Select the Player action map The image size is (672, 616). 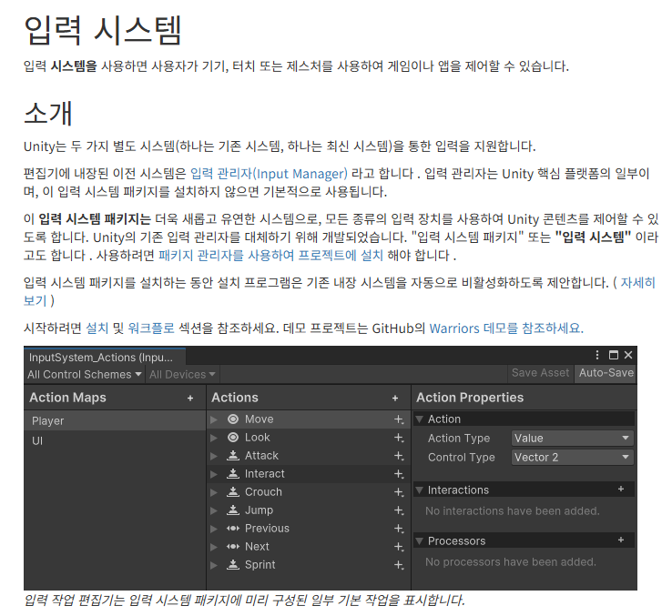click(x=115, y=421)
